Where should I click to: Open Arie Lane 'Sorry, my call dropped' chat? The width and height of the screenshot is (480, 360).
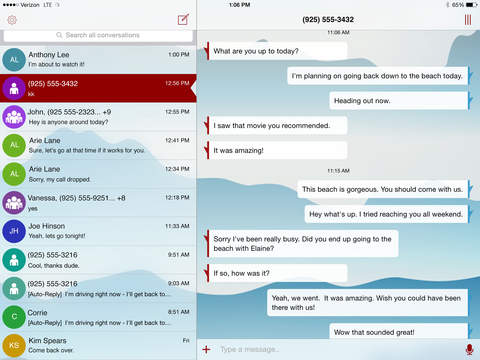click(x=98, y=174)
